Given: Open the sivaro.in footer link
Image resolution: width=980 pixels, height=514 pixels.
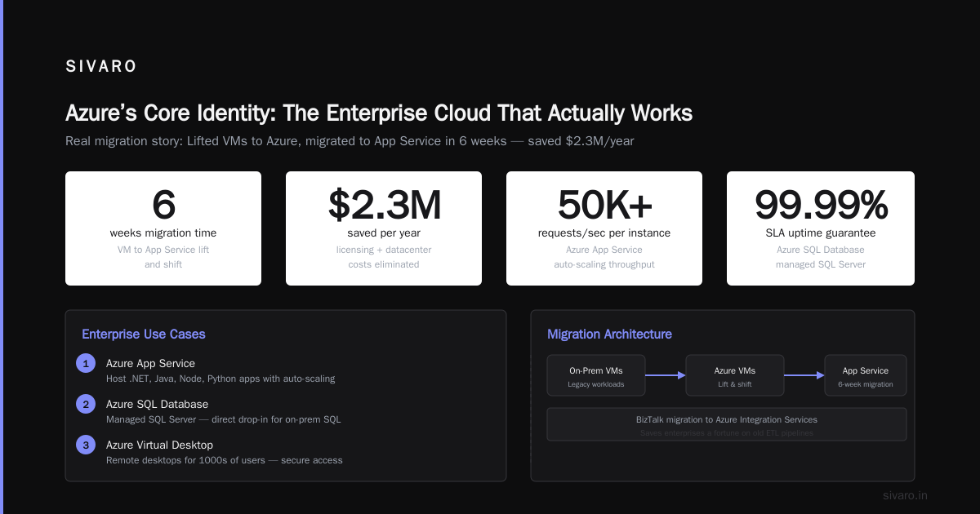Looking at the screenshot, I should 905,495.
